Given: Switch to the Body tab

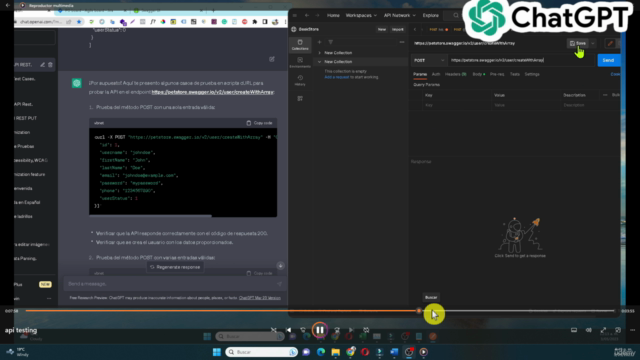Looking at the screenshot, I should tap(479, 74).
